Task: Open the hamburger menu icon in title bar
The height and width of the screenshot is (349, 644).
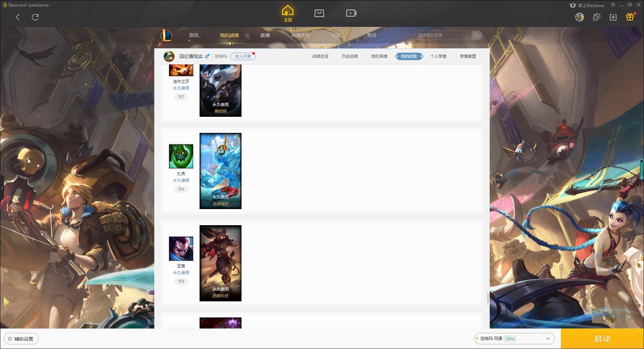Action: [x=613, y=5]
